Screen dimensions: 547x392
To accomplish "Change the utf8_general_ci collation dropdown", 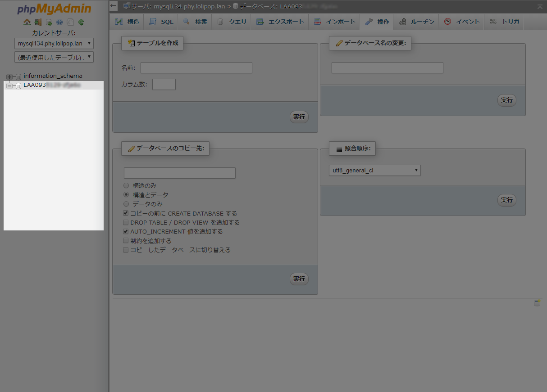I will [x=374, y=170].
